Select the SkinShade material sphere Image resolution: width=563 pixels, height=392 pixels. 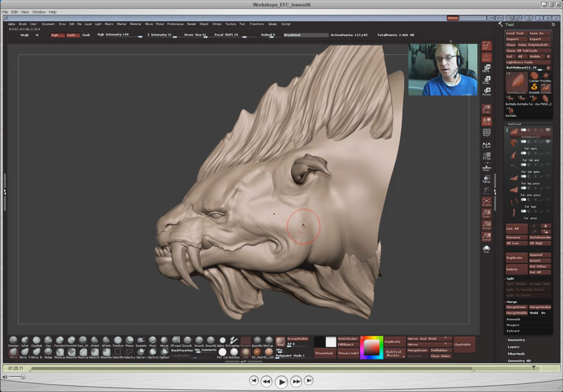(234, 352)
